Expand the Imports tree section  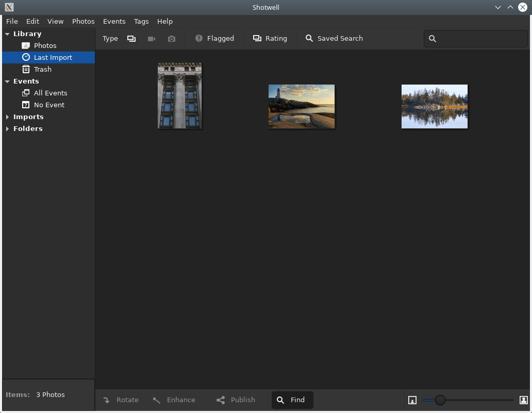click(x=7, y=117)
